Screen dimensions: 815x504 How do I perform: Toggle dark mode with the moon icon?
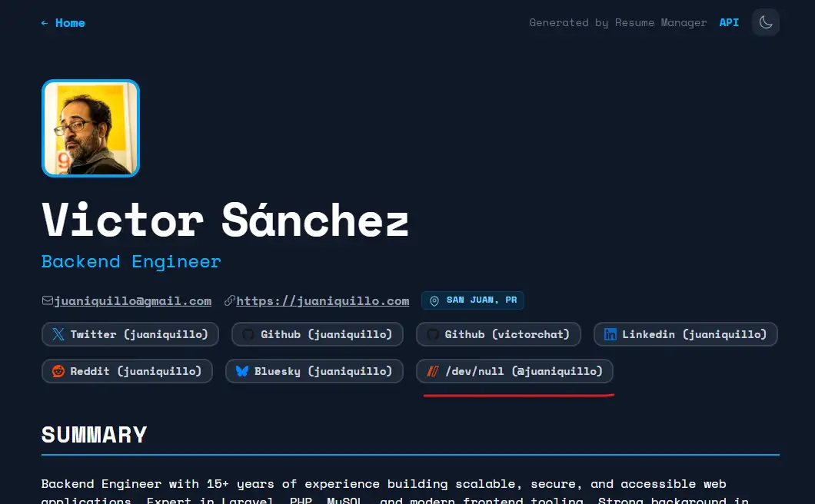(766, 22)
